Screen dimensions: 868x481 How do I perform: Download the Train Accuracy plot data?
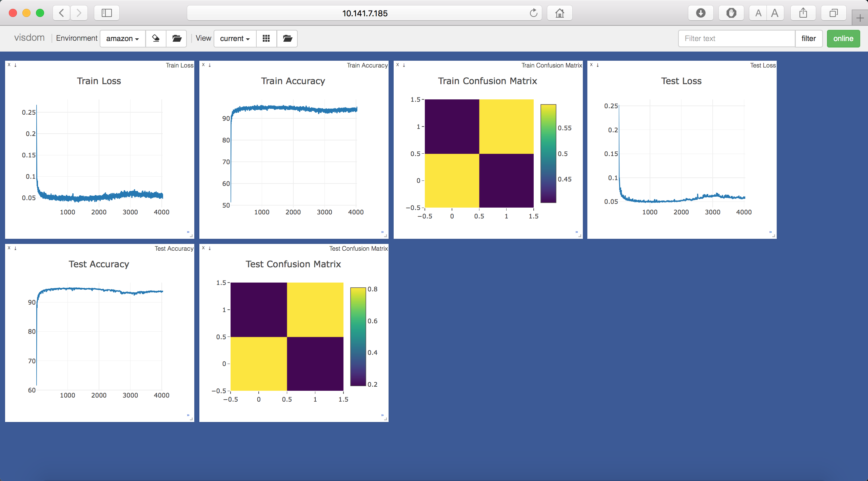[x=210, y=65]
